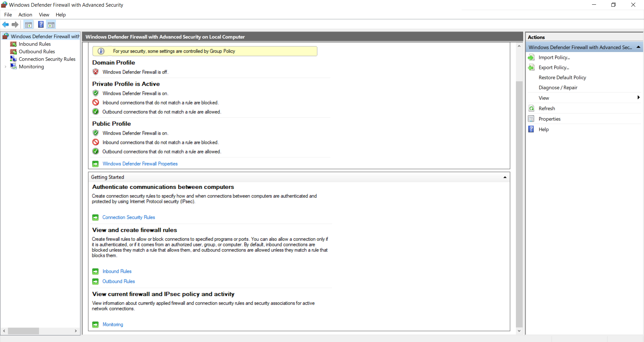Open the View submenu arrow in Actions
The width and height of the screenshot is (644, 342).
[x=638, y=97]
